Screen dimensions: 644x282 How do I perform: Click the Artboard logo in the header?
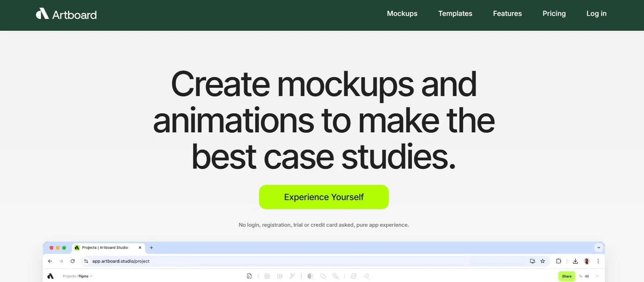coord(66,14)
